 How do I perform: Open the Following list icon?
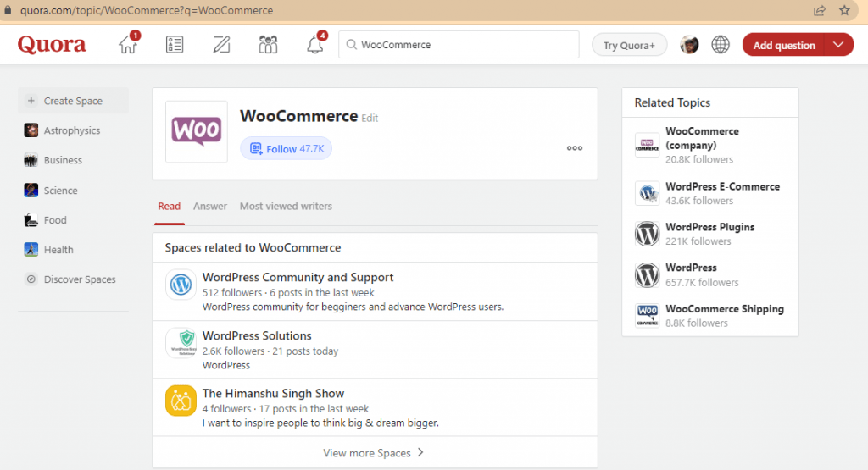pos(175,44)
